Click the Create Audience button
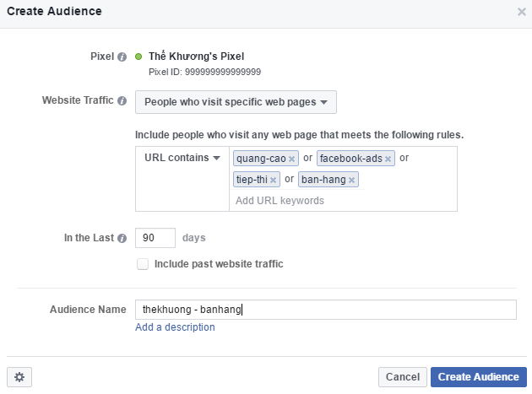Screen dimensions: 532x394 tap(479, 377)
